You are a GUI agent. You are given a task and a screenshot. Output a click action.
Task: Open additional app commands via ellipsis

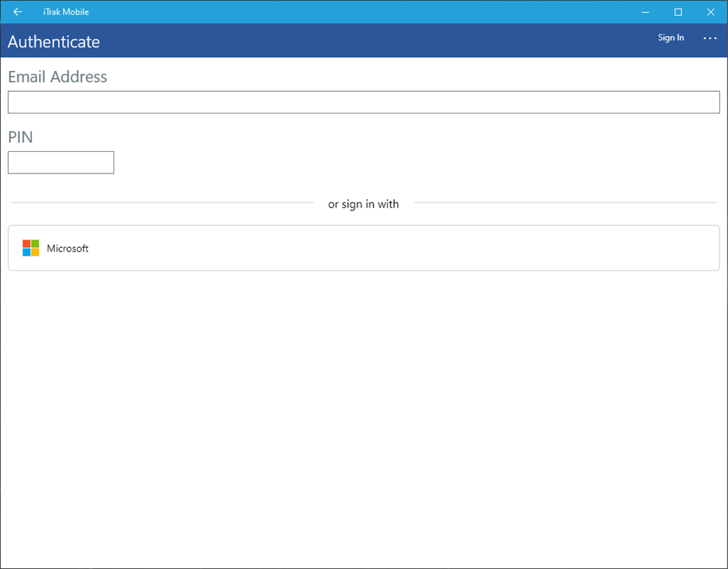[x=709, y=38]
